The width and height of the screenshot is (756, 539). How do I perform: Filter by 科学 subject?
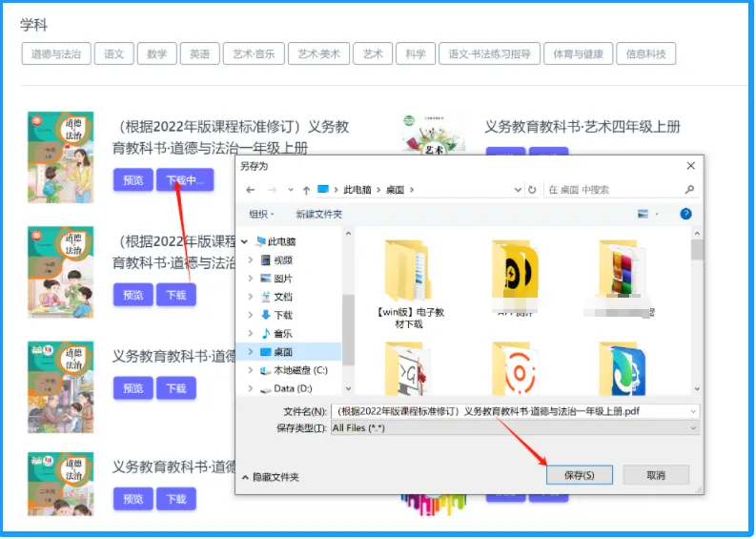416,53
